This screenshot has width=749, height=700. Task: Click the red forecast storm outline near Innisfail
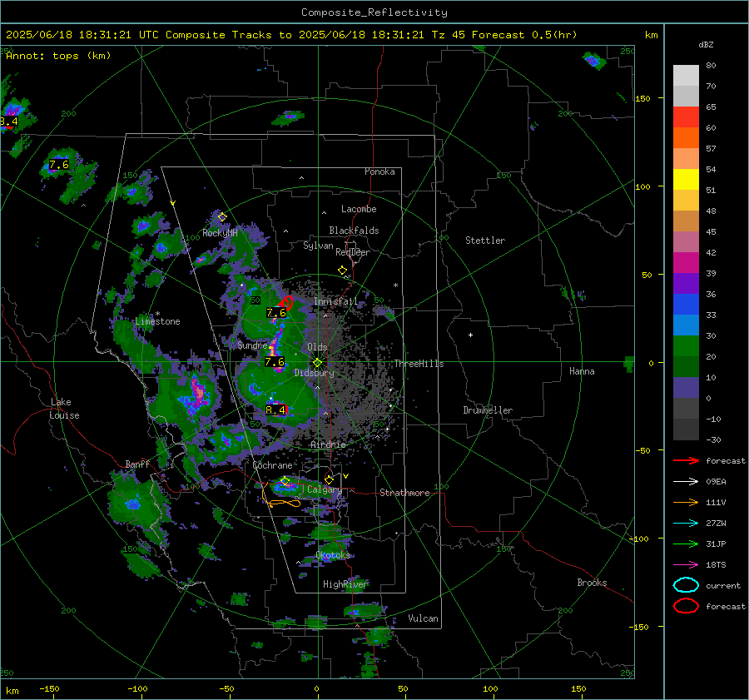click(286, 302)
